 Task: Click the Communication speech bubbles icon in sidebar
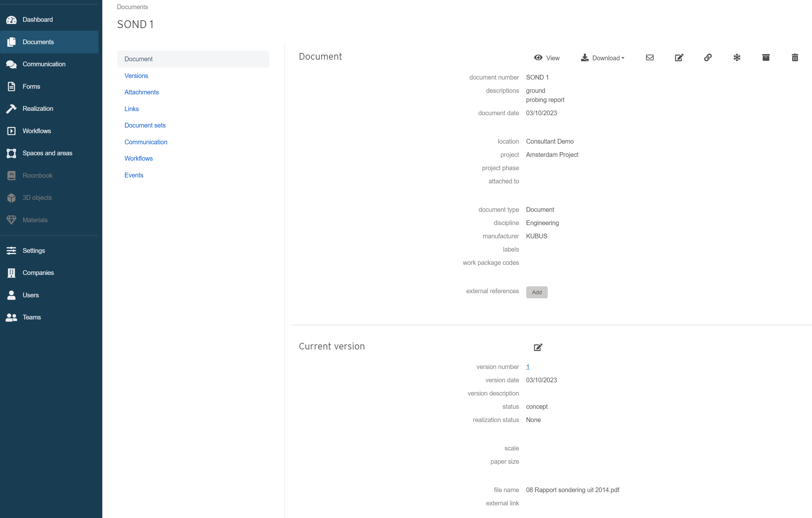coord(11,64)
